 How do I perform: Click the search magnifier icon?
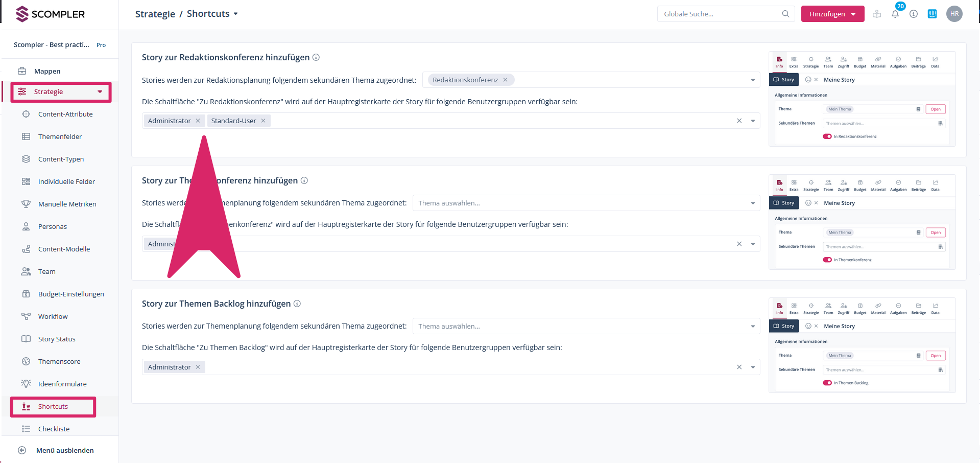click(785, 14)
